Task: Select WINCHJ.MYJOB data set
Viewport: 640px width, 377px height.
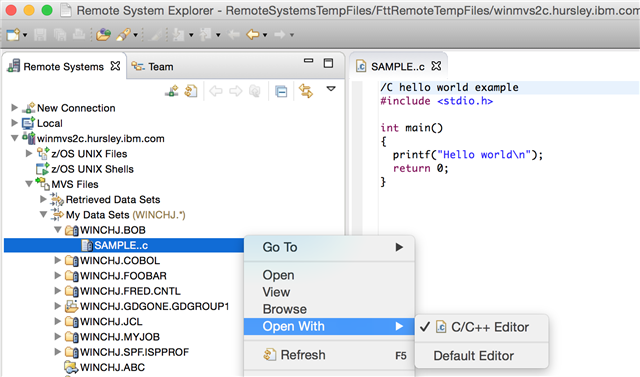Action: point(120,337)
